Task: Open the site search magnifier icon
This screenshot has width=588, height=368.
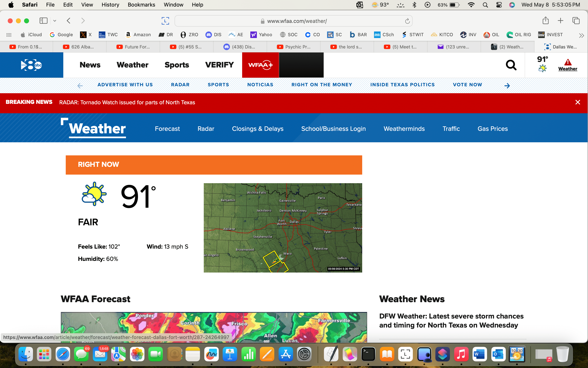Action: [511, 65]
